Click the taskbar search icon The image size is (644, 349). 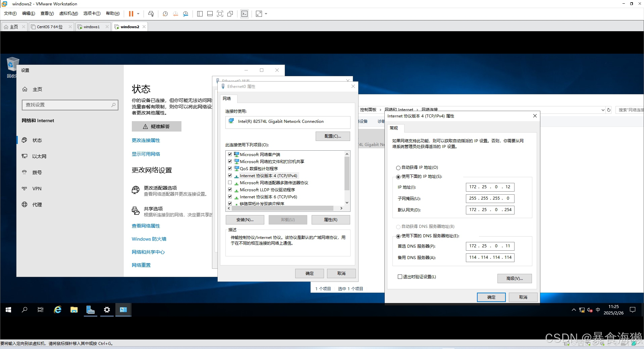tap(24, 310)
